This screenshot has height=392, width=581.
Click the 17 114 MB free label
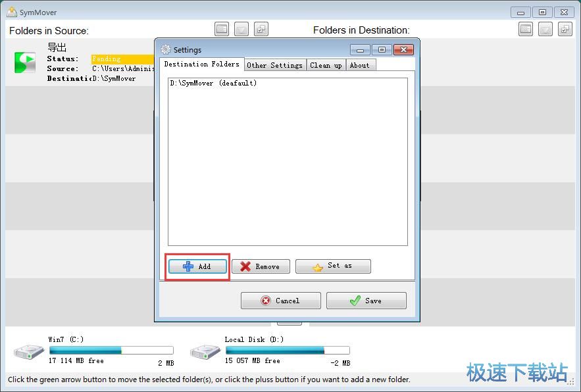click(76, 360)
